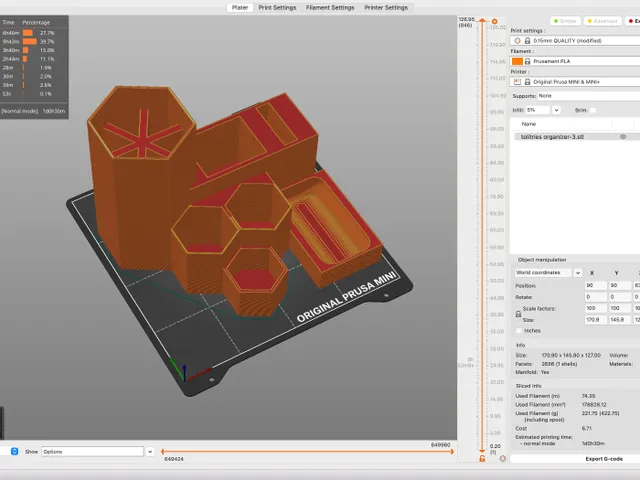Select toiltries organizer-3.stl in object list
Screen dimensions: 640x480
[552, 137]
